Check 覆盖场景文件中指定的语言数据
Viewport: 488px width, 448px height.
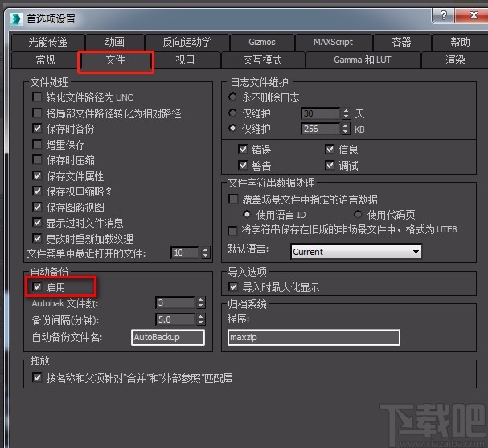pos(233,199)
